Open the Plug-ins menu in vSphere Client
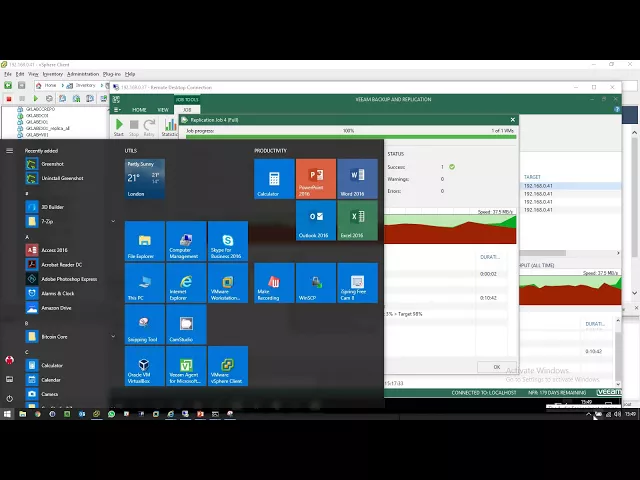Viewport: 640px width, 480px height. tap(112, 74)
